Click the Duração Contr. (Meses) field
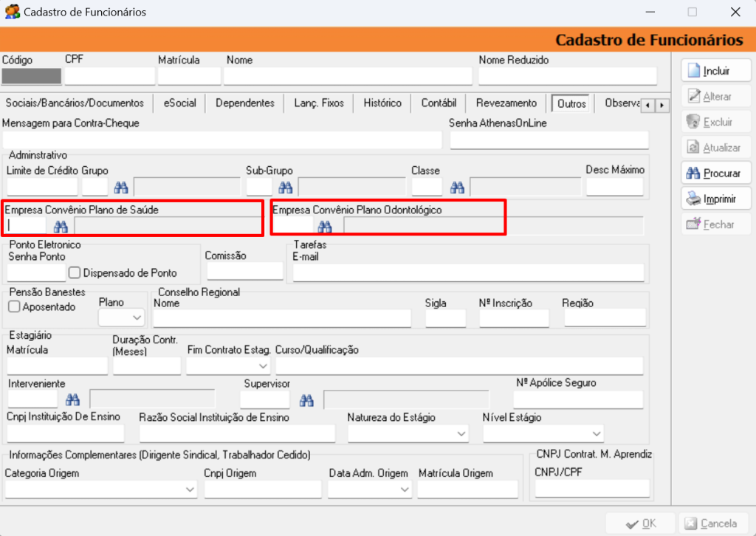This screenshot has height=536, width=756. pyautogui.click(x=147, y=366)
